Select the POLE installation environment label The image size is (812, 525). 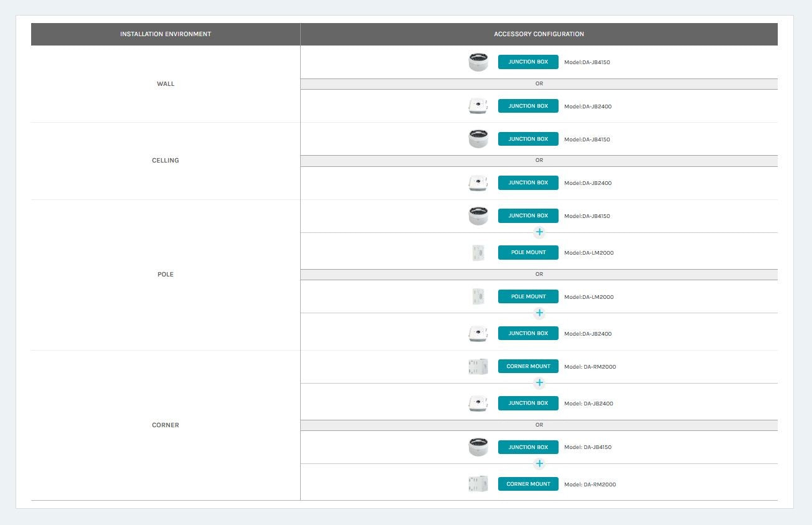pos(166,275)
